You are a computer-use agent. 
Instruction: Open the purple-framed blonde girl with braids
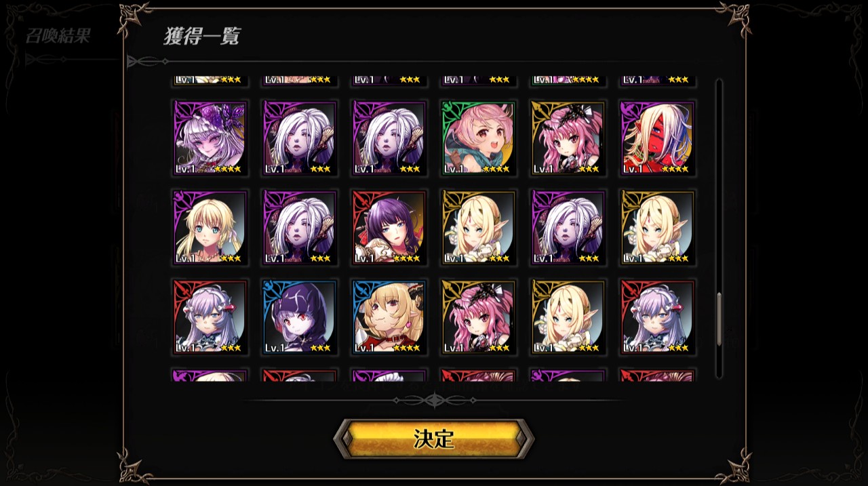(210, 227)
